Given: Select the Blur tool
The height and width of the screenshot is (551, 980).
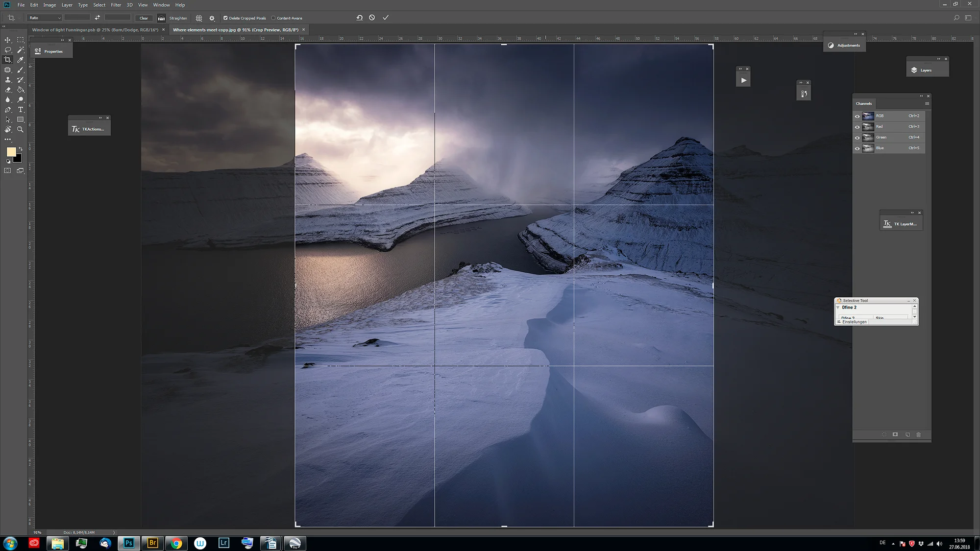Looking at the screenshot, I should pyautogui.click(x=8, y=99).
